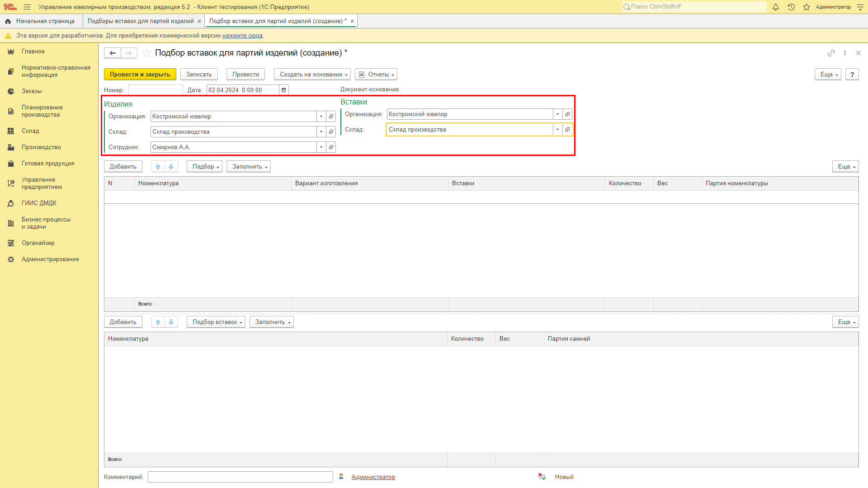The height and width of the screenshot is (488, 868).
Task: Open help with the question mark button
Action: coord(852,75)
